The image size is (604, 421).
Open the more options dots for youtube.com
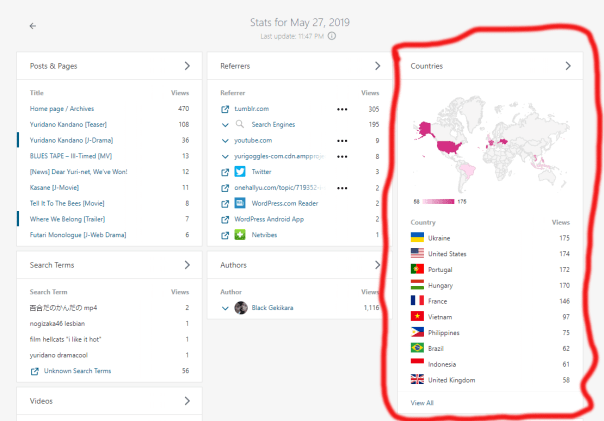click(342, 141)
